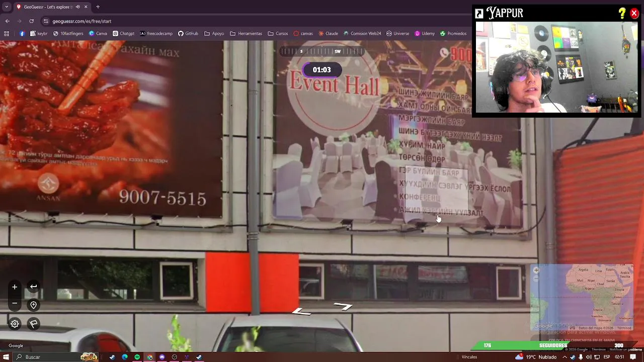
Task: Open the Universe bookmark
Action: (397, 34)
